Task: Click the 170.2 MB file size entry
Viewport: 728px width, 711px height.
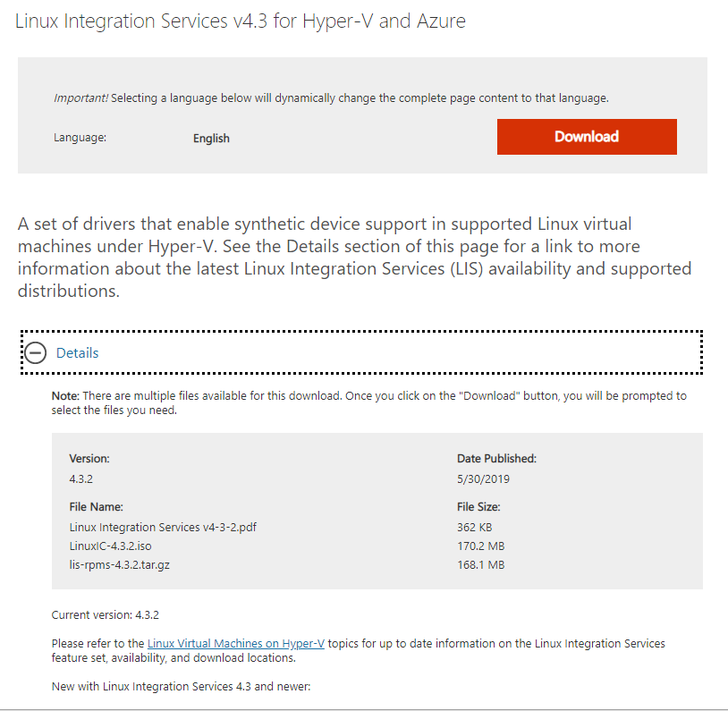Action: (x=480, y=546)
